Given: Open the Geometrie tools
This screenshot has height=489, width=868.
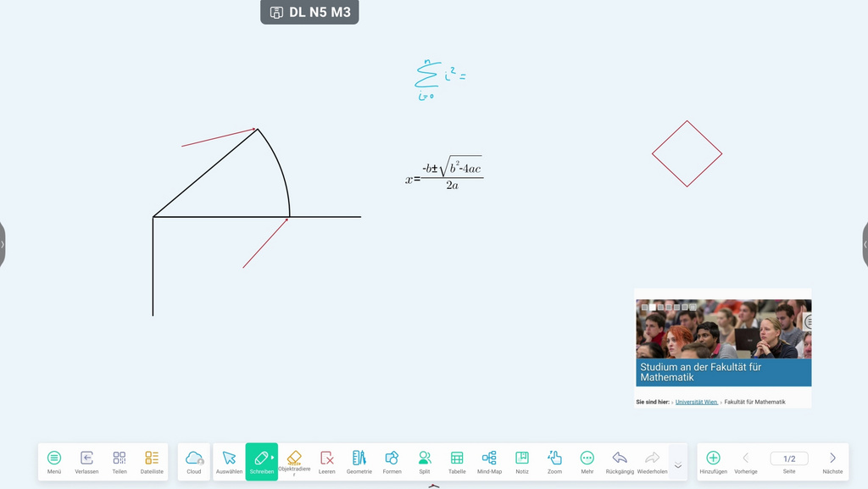Looking at the screenshot, I should click(x=359, y=462).
